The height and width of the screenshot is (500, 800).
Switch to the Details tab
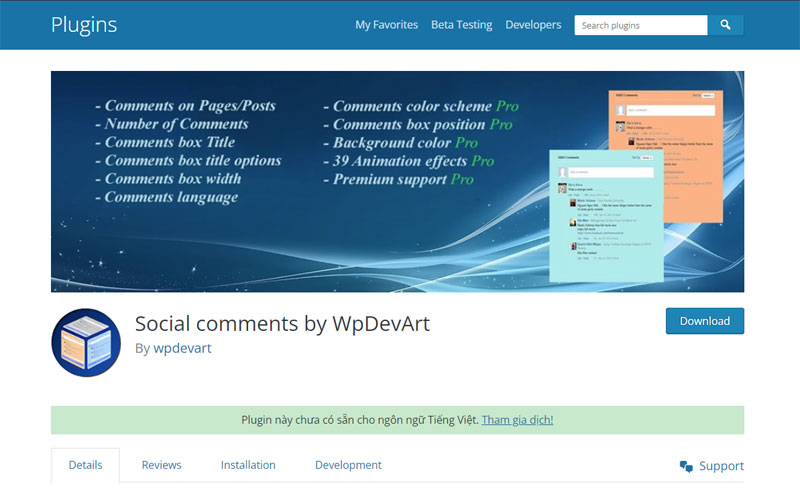click(85, 465)
